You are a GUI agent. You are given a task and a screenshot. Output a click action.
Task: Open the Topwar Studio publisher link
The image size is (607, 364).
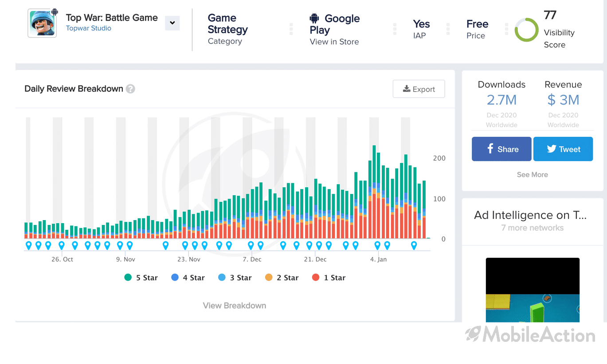point(89,28)
